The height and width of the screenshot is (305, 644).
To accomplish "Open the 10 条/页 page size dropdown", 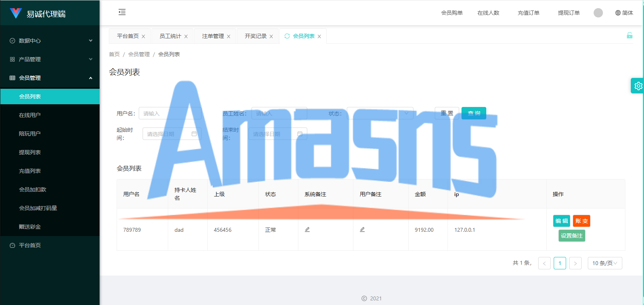I will tap(605, 263).
